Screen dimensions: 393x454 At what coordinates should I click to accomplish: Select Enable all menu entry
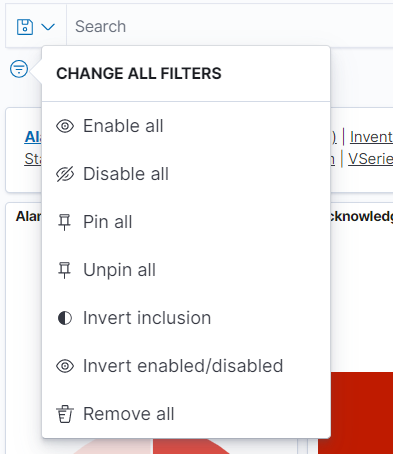point(186,126)
